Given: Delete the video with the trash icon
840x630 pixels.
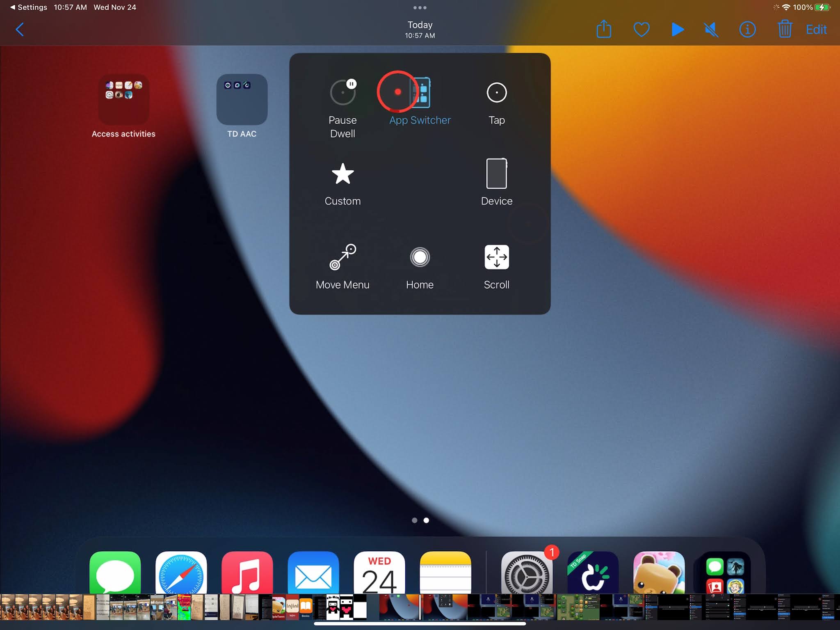Looking at the screenshot, I should tap(785, 29).
